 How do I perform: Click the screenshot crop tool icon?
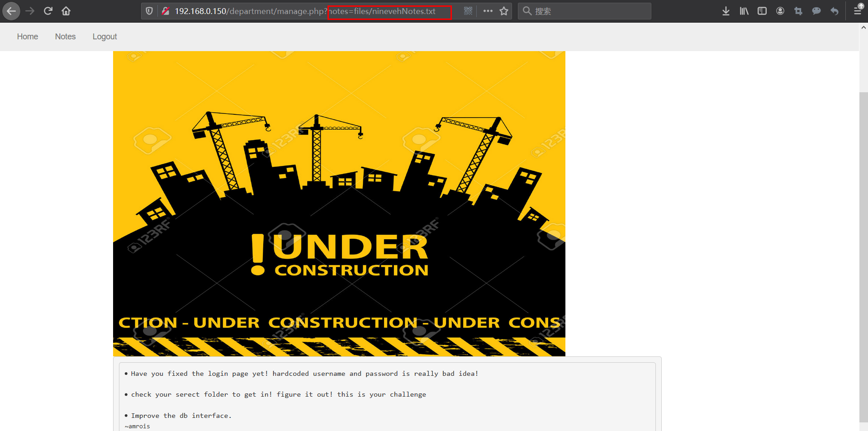[x=798, y=11]
